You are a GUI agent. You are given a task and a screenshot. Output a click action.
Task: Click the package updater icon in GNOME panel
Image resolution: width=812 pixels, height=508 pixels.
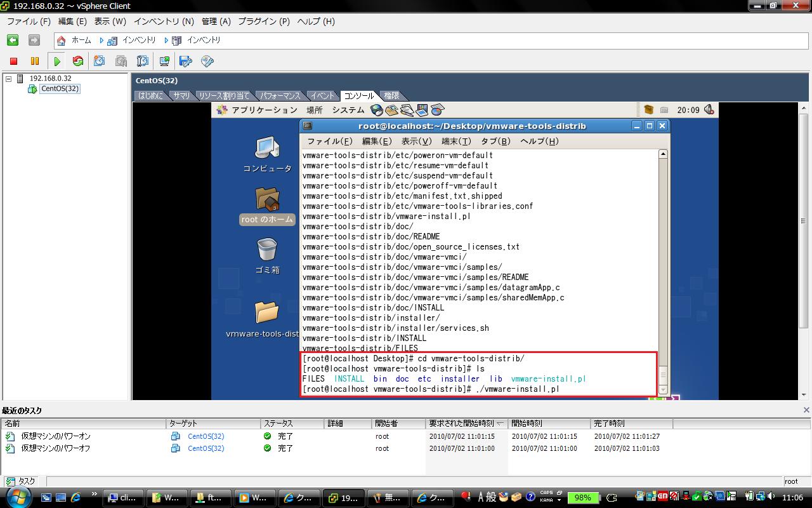pos(648,110)
